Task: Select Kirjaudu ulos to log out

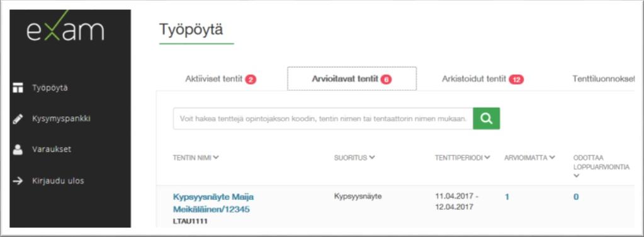Action: point(58,181)
